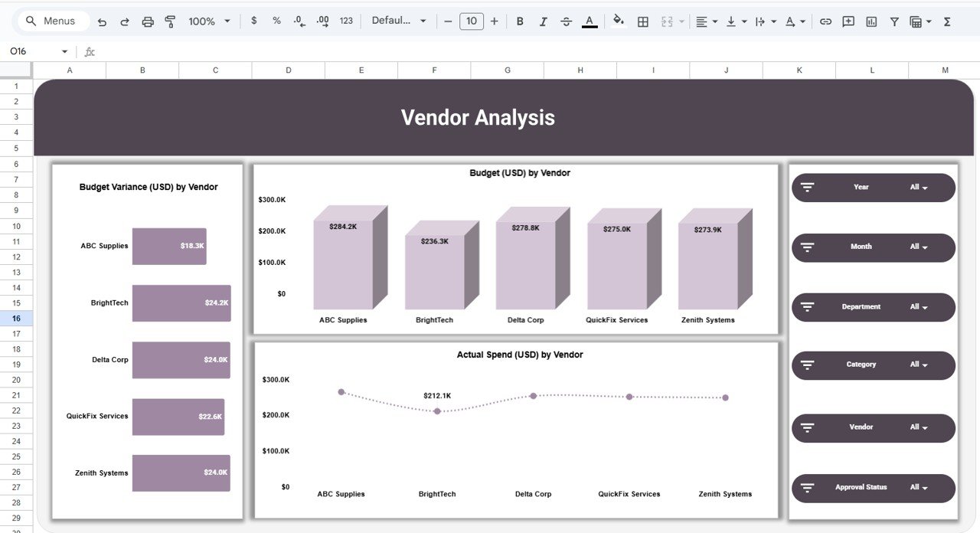Insert a chart
The width and height of the screenshot is (980, 533).
coord(871,21)
